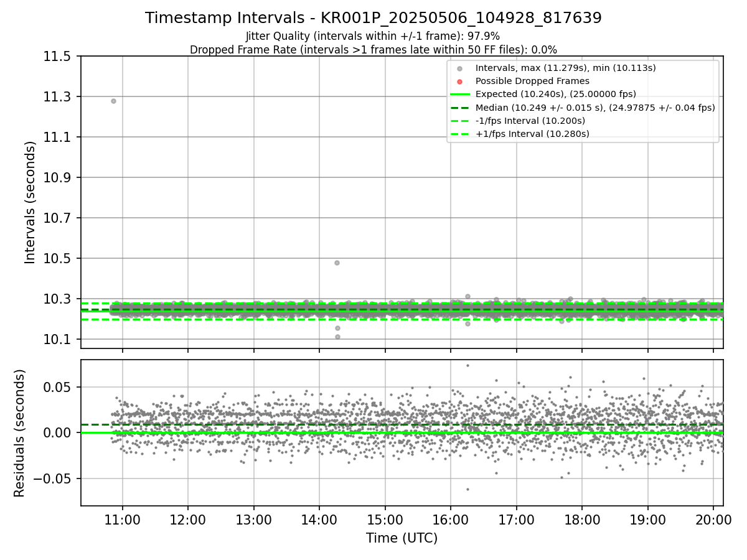The image size is (747, 560).
Task: Click the 16:00 x-axis tick label
Action: click(x=451, y=520)
